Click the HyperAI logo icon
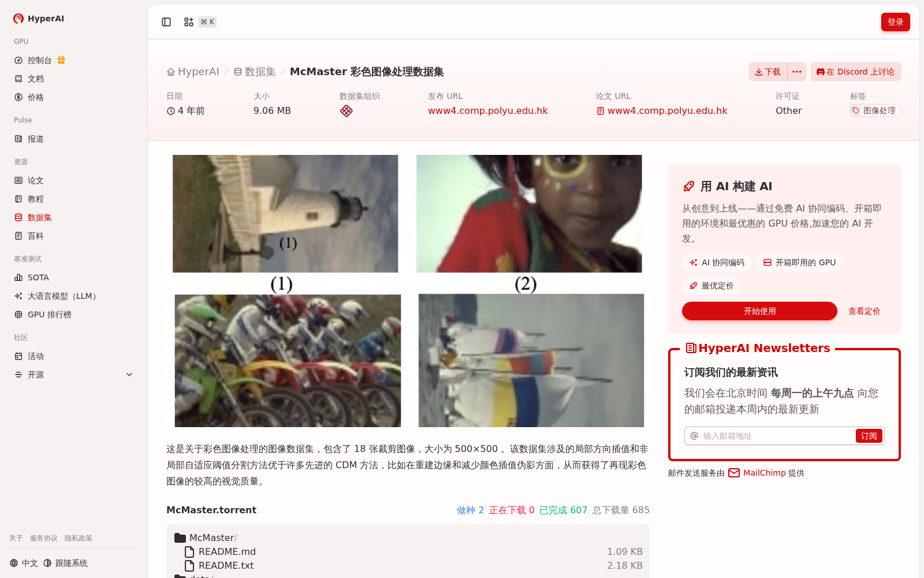This screenshot has width=924, height=578. point(18,18)
